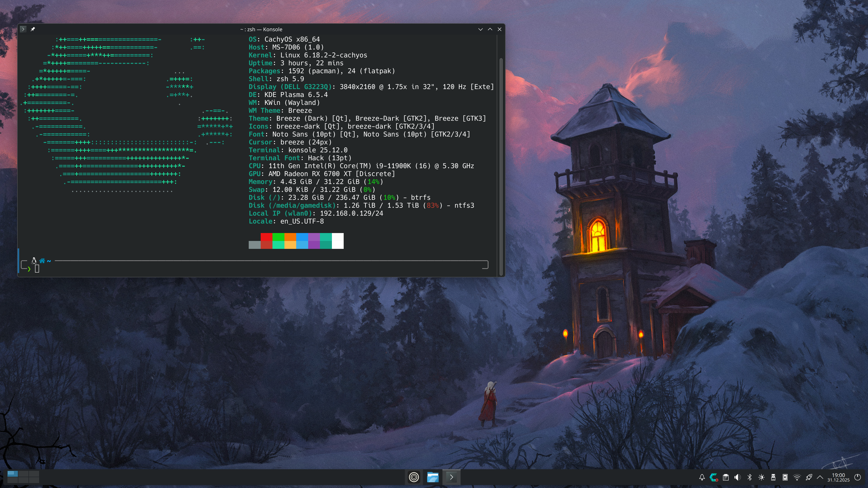Click the "Kernel: Linux 6.18.2-2-cachyos" line
Image resolution: width=868 pixels, height=488 pixels.
tap(308, 55)
